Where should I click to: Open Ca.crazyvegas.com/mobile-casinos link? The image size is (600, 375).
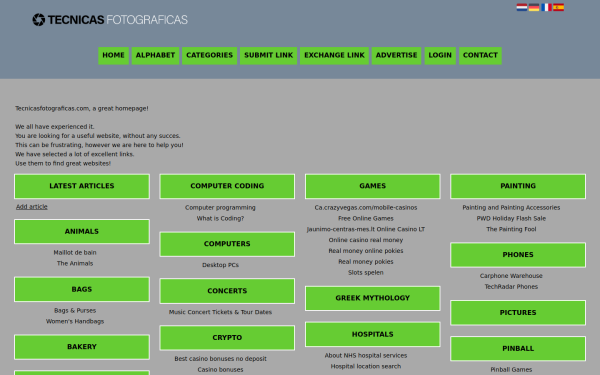tap(366, 207)
